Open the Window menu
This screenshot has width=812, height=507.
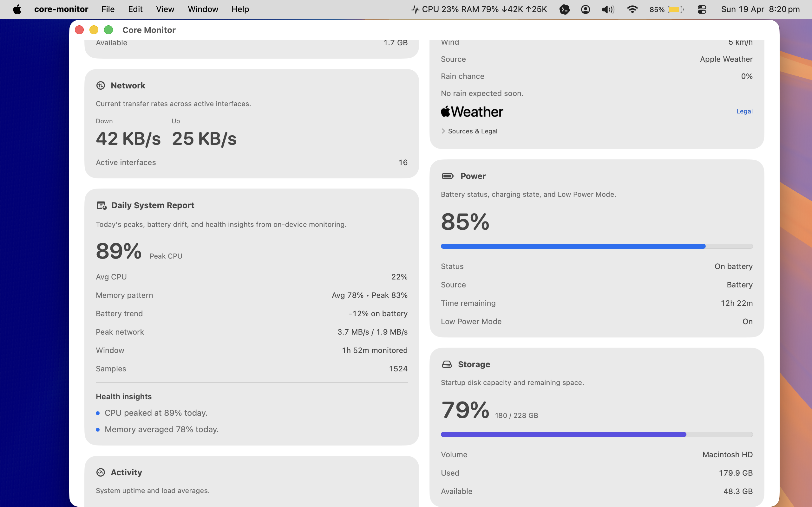pyautogui.click(x=203, y=10)
